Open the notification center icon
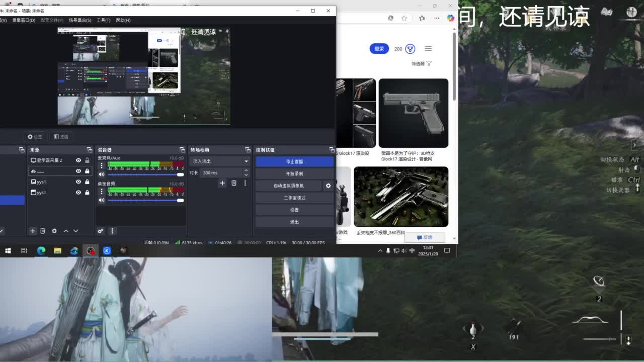Viewport: 644px width, 362px height. tap(447, 250)
